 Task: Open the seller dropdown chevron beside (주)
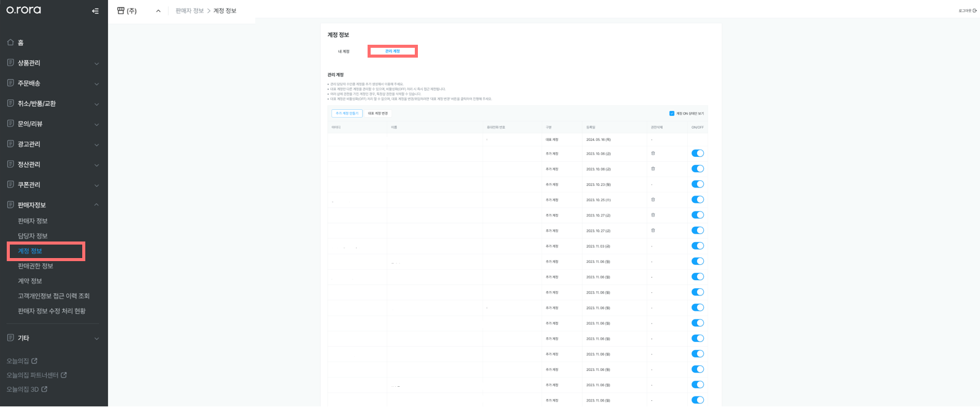[x=158, y=11]
